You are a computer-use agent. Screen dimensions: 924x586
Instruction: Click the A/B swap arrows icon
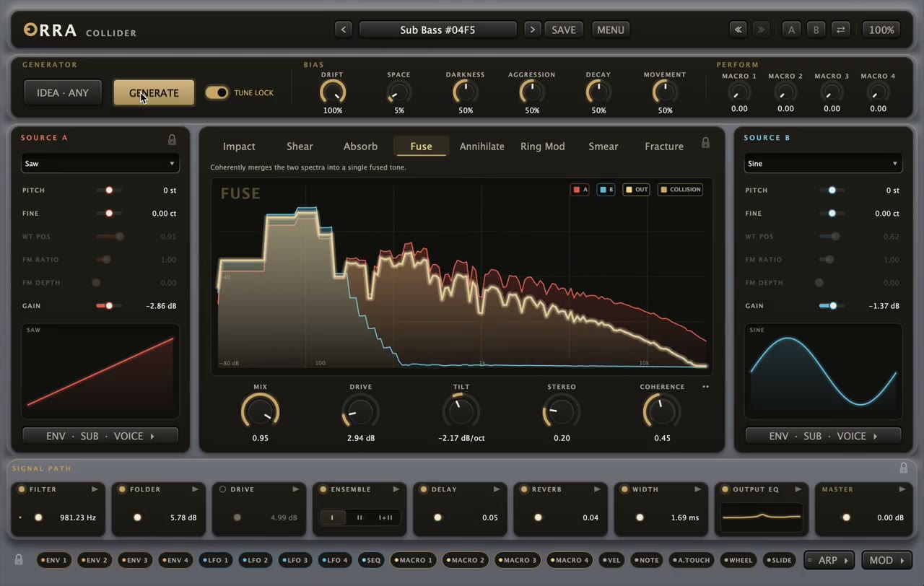[x=840, y=30]
